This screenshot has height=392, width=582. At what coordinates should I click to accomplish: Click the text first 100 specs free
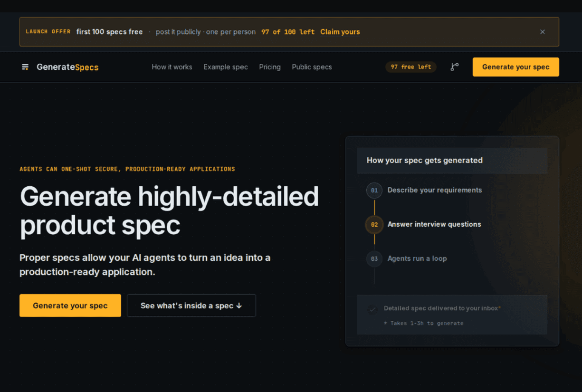tap(110, 32)
